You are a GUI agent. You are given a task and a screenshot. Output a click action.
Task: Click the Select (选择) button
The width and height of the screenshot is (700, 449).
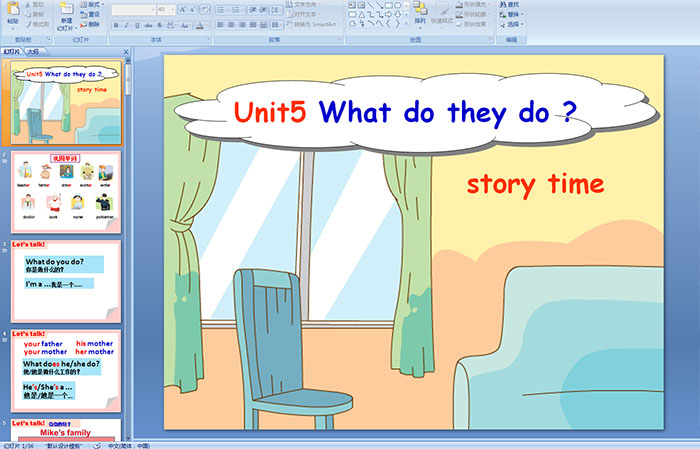point(512,24)
